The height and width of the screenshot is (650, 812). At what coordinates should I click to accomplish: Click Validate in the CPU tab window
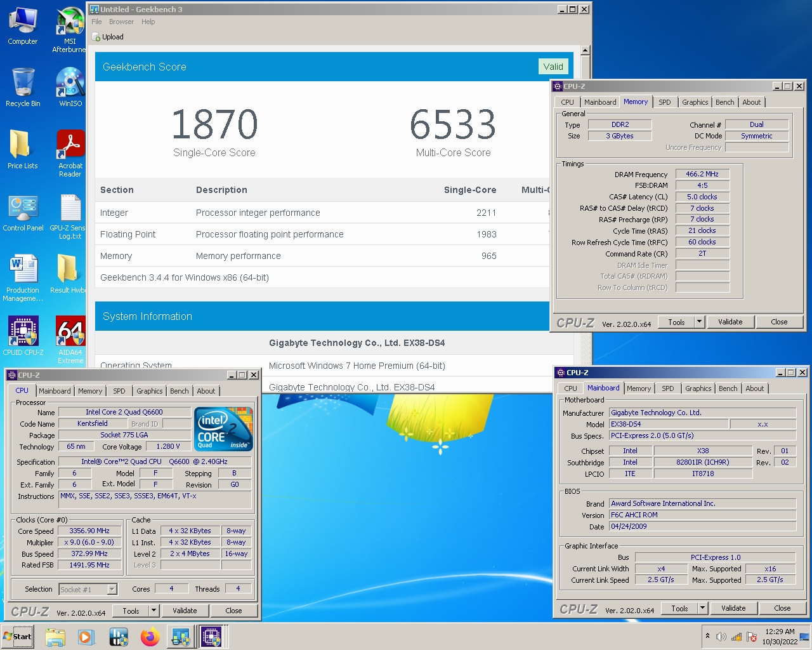point(185,611)
